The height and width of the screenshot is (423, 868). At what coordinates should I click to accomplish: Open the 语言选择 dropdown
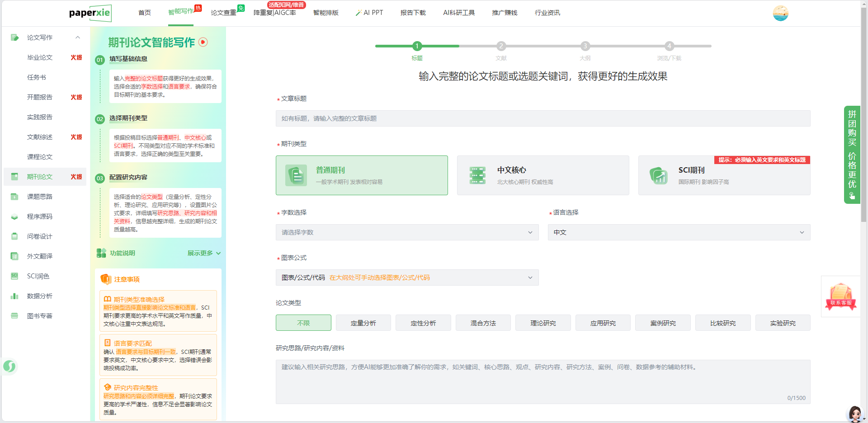tap(679, 232)
